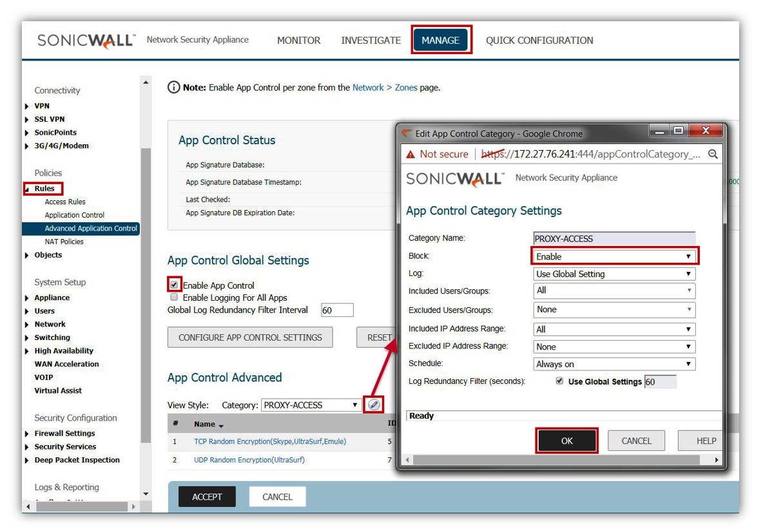
Task: Click the edit pencil icon beside Category
Action: click(x=374, y=404)
